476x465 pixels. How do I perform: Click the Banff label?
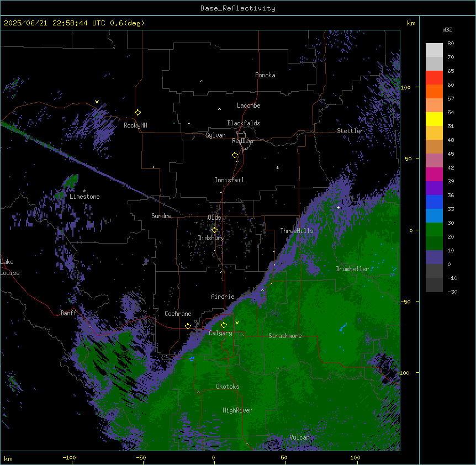[x=68, y=313]
